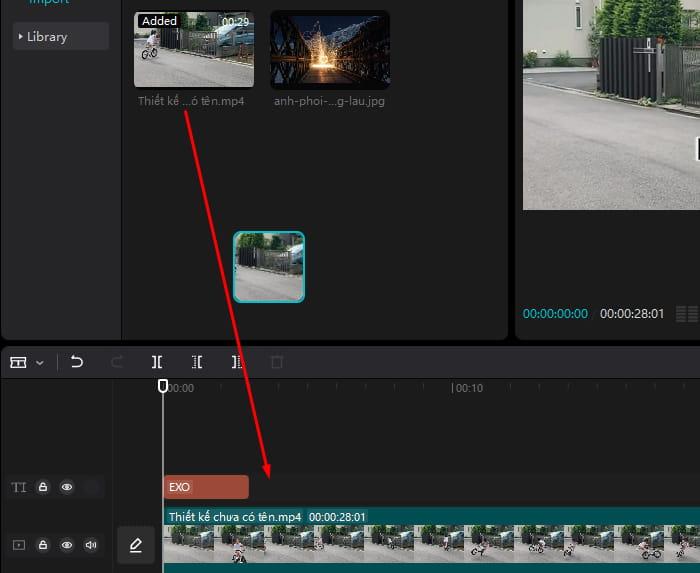Hide the text track with eye icon
Viewport: 700px width, 573px height.
(67, 487)
